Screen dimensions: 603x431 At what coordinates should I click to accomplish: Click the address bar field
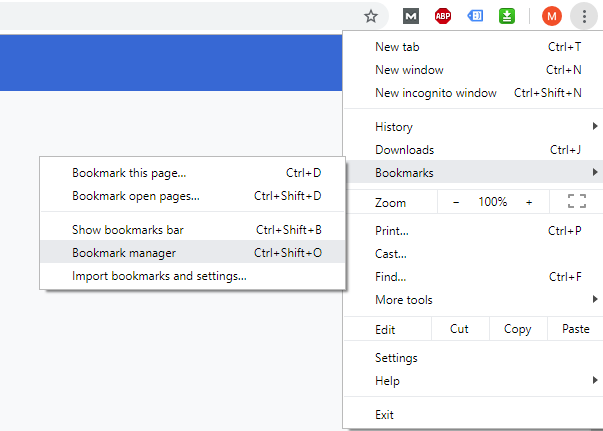point(193,16)
